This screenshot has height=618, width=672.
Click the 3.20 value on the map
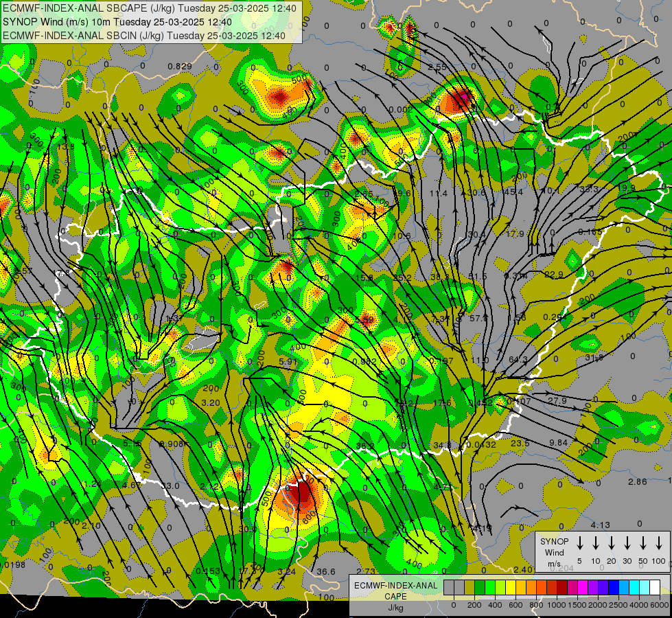[211, 402]
